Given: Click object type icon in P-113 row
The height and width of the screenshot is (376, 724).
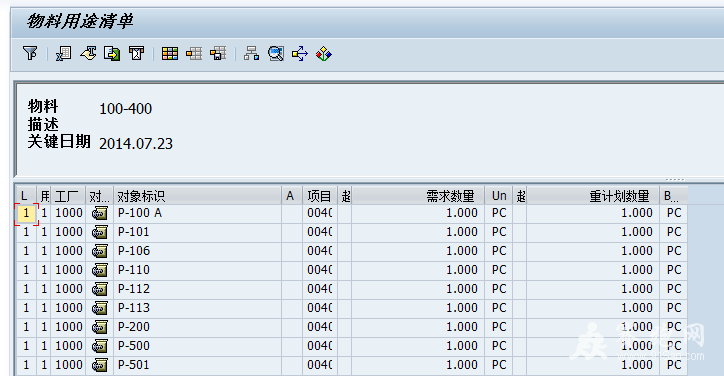Looking at the screenshot, I should [x=99, y=308].
